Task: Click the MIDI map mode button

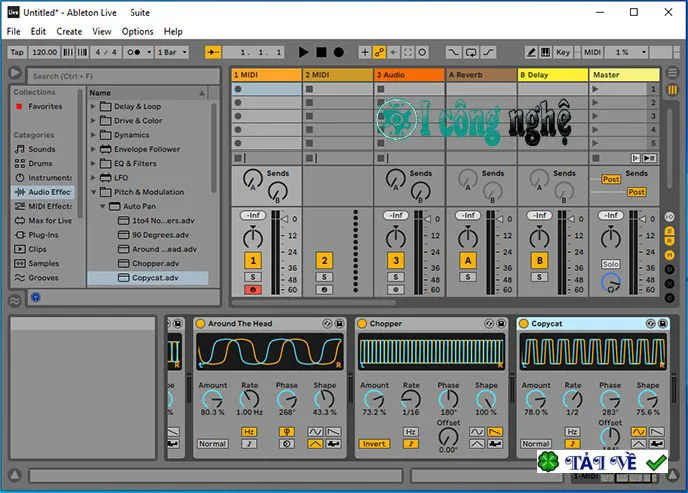Action: pos(592,52)
